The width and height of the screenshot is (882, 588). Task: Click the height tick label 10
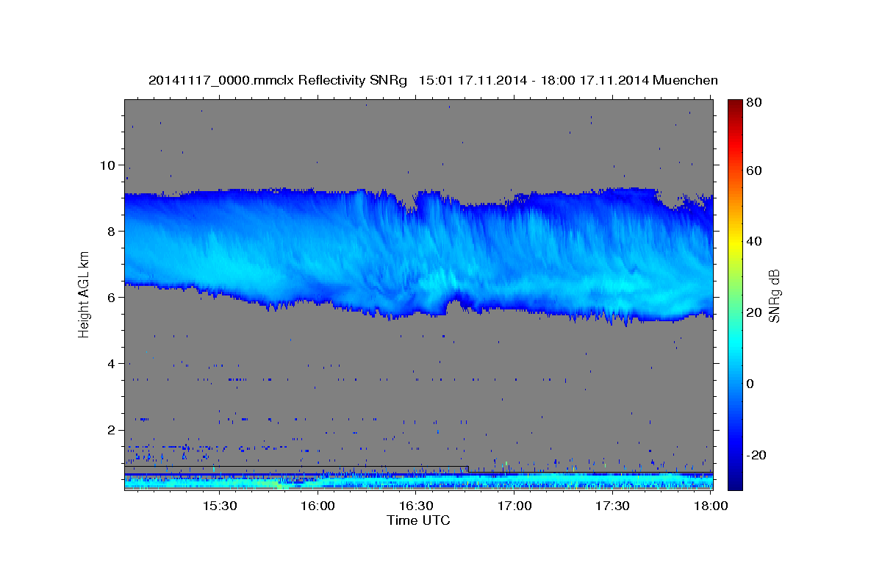click(x=107, y=165)
